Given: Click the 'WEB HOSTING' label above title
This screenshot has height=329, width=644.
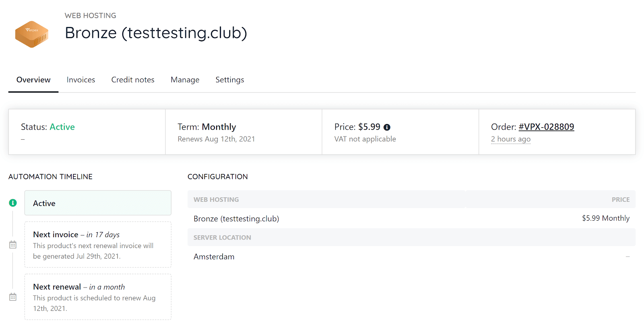Looking at the screenshot, I should 91,16.
